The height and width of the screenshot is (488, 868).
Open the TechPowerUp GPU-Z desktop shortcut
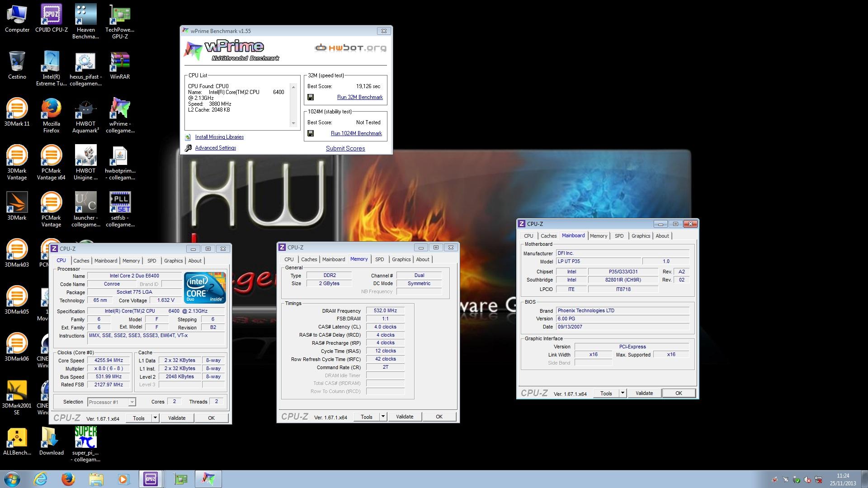click(120, 22)
